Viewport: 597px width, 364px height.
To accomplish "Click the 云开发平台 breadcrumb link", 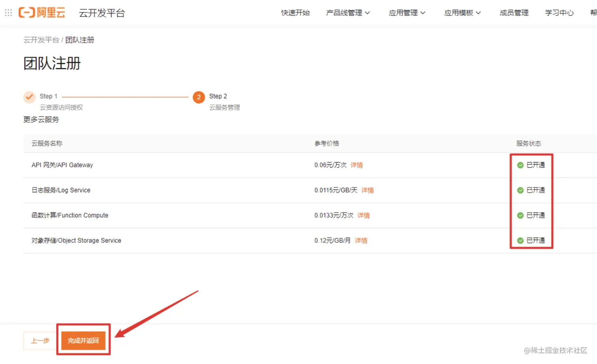I will pyautogui.click(x=41, y=40).
